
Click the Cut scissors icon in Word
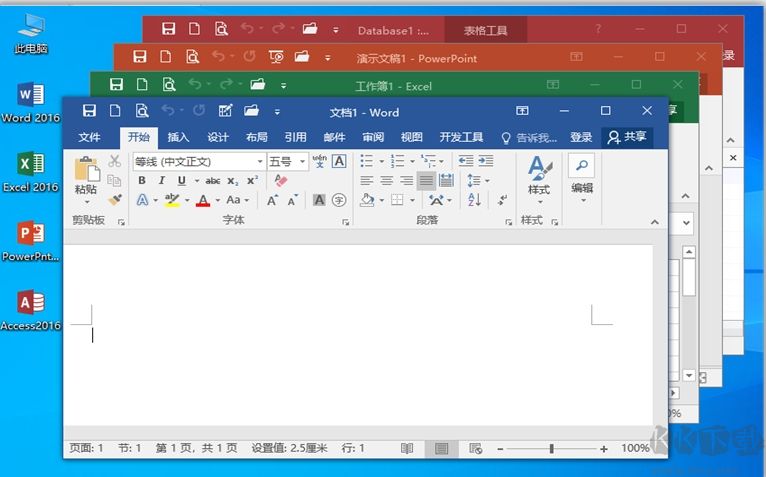tap(114, 161)
